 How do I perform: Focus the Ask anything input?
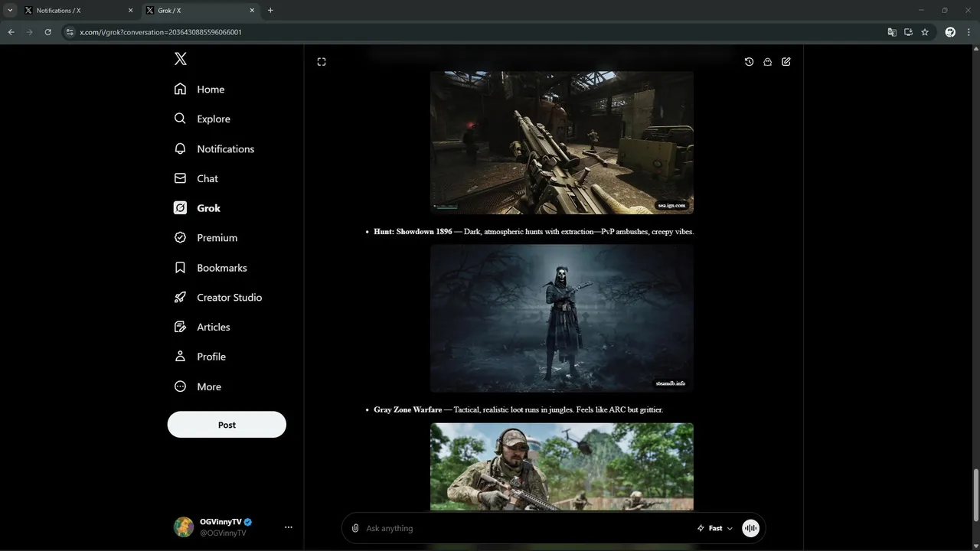pos(528,528)
